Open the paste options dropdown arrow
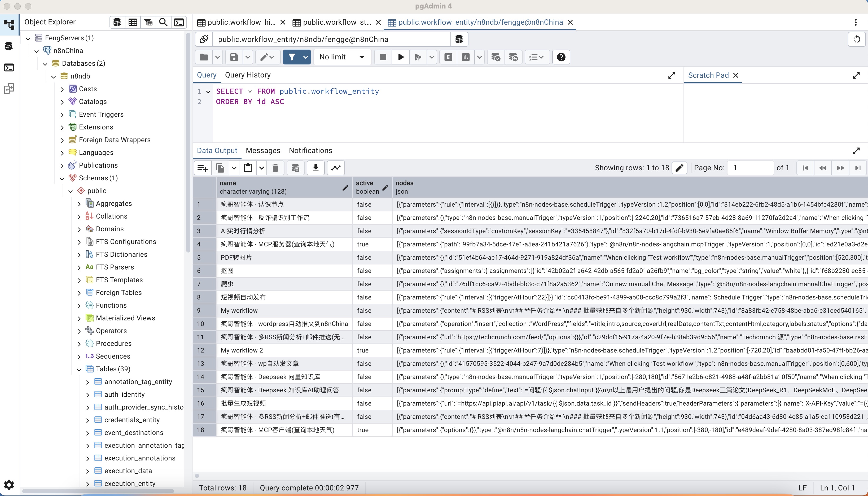 261,168
